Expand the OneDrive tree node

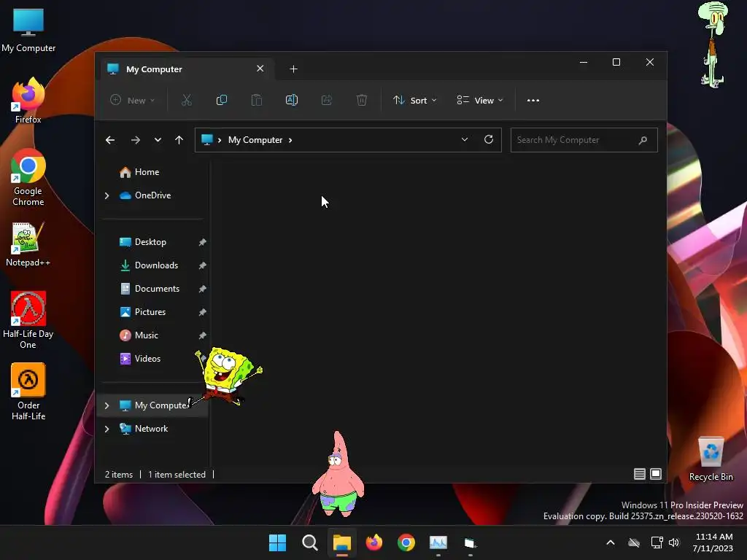[x=107, y=195]
